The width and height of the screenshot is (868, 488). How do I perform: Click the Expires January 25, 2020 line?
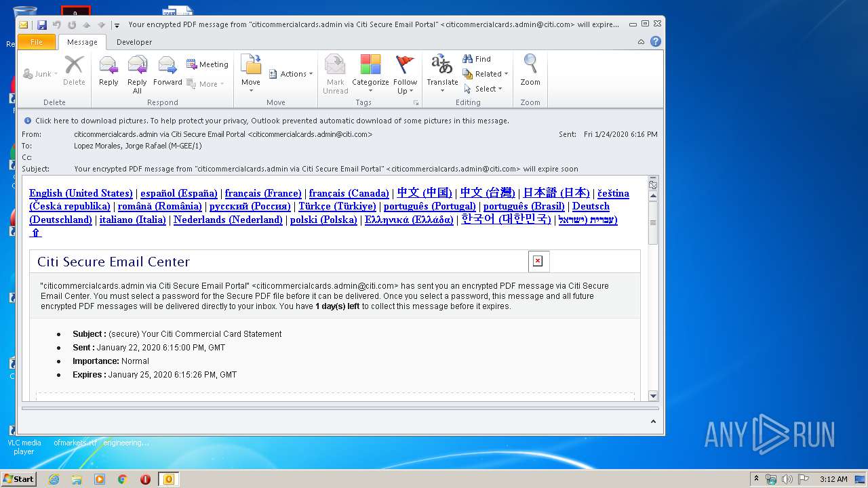[x=155, y=375]
